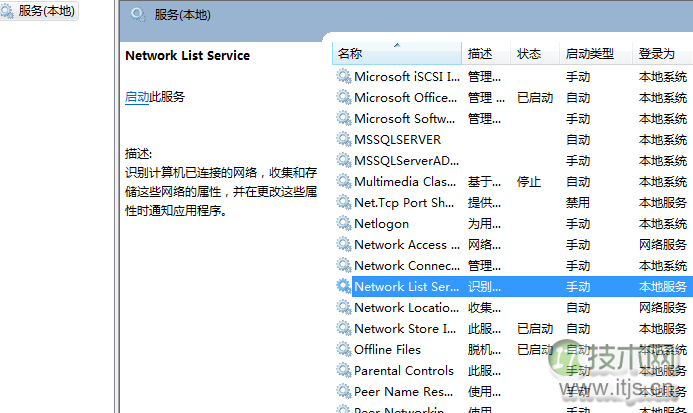Sort services by the 名称 column header
The image size is (693, 413).
[x=397, y=54]
